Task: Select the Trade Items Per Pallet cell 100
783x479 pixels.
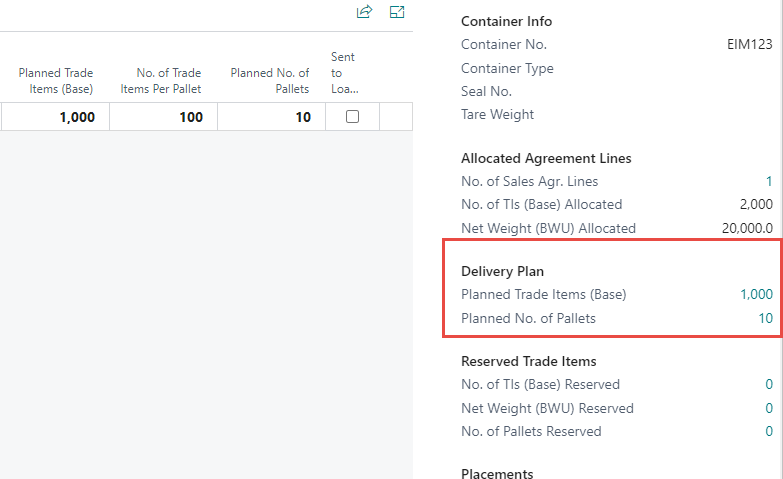Action: [x=163, y=117]
